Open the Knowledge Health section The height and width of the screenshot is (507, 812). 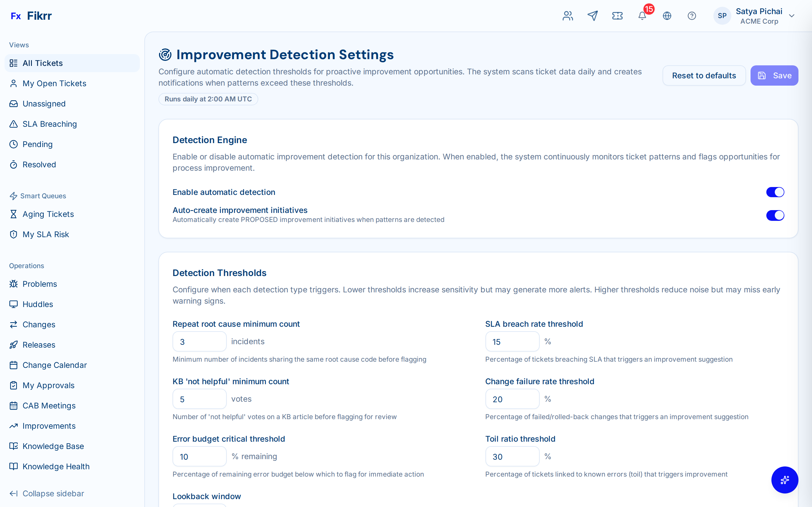coord(56,466)
